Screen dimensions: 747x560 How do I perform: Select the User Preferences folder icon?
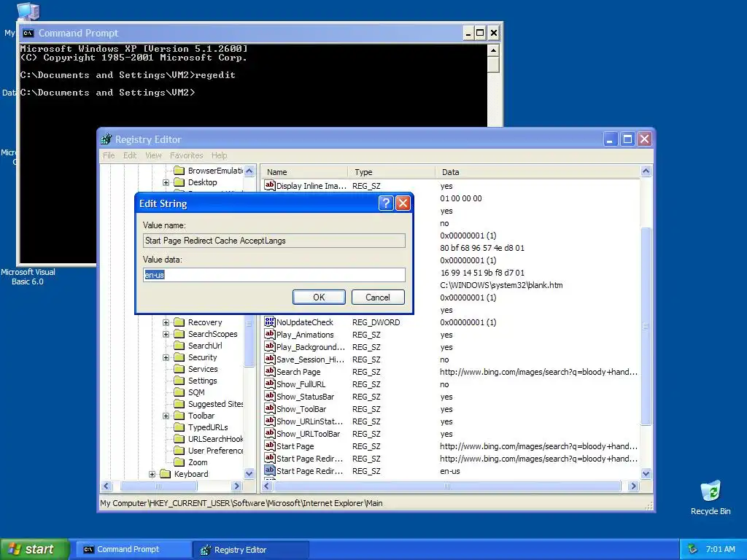point(179,451)
